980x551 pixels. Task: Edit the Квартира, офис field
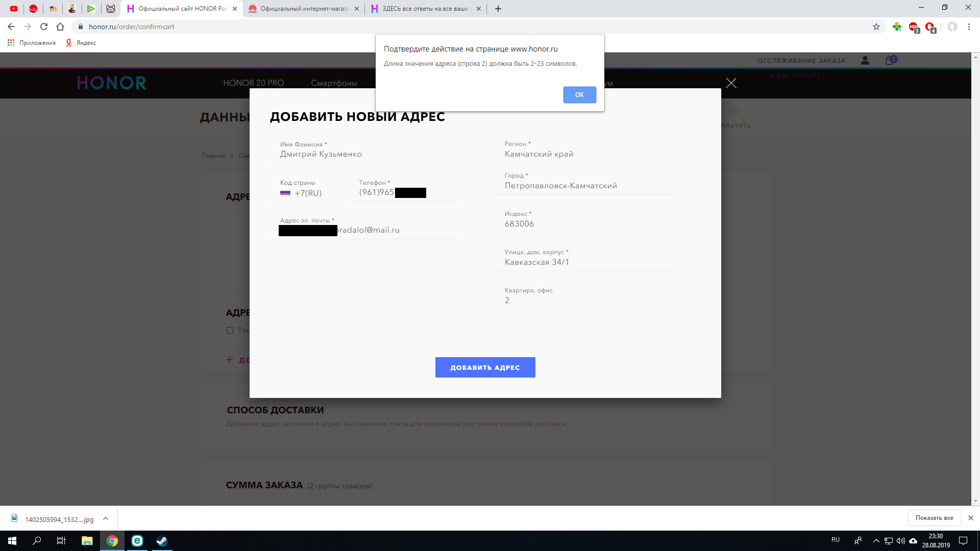[x=586, y=300]
